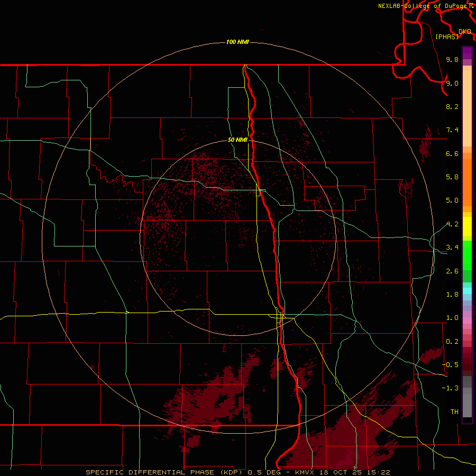
Task: Click the NEXLAB-College of DuPage label
Action: point(423,6)
